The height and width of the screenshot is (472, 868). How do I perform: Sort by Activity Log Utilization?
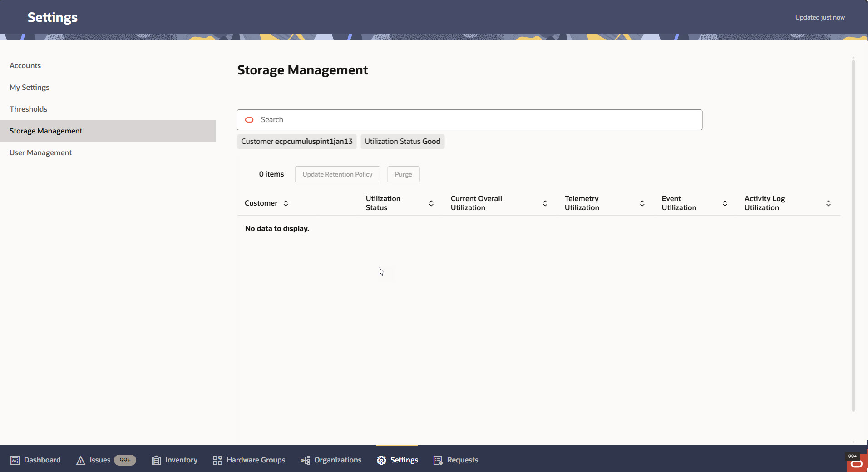[828, 203]
